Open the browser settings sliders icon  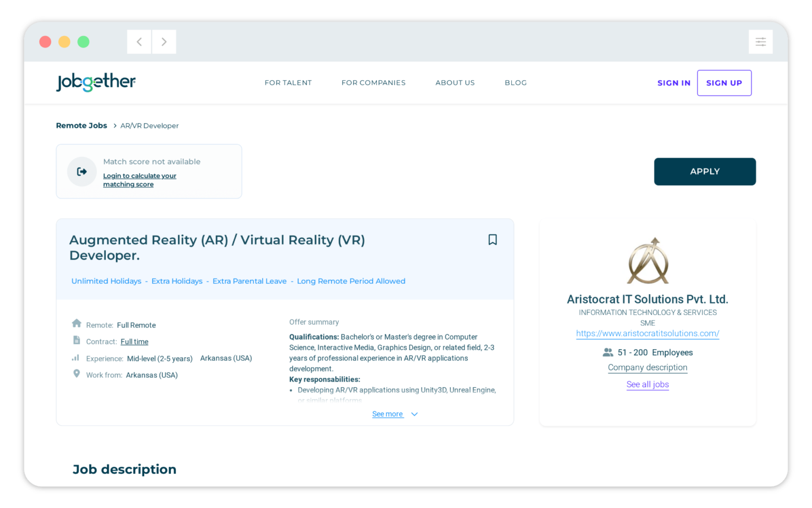coord(760,42)
